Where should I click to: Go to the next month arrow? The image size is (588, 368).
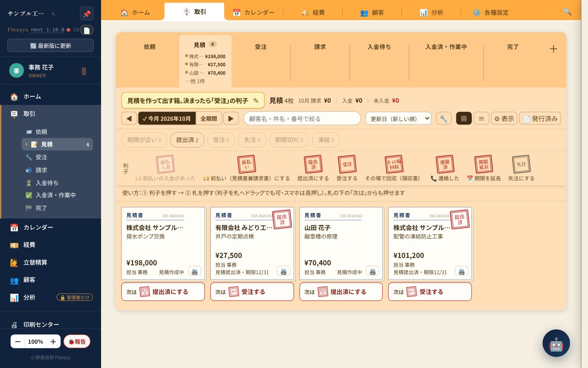pyautogui.click(x=231, y=118)
